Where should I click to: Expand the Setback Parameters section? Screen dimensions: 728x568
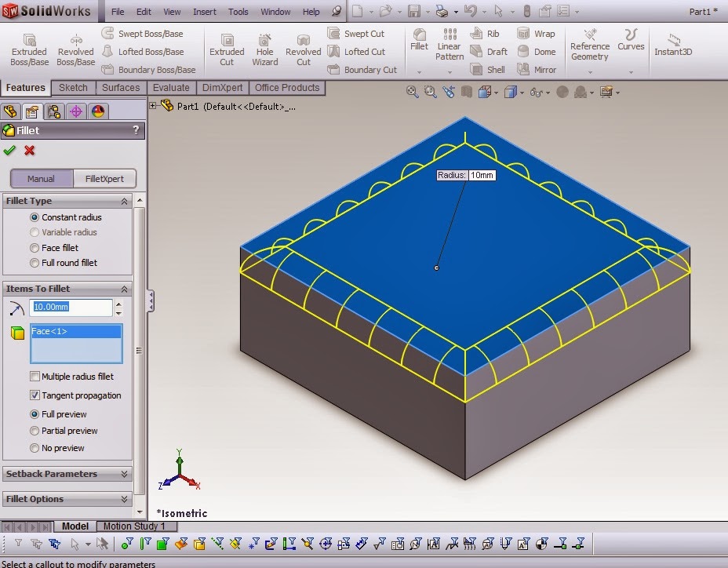pyautogui.click(x=67, y=474)
